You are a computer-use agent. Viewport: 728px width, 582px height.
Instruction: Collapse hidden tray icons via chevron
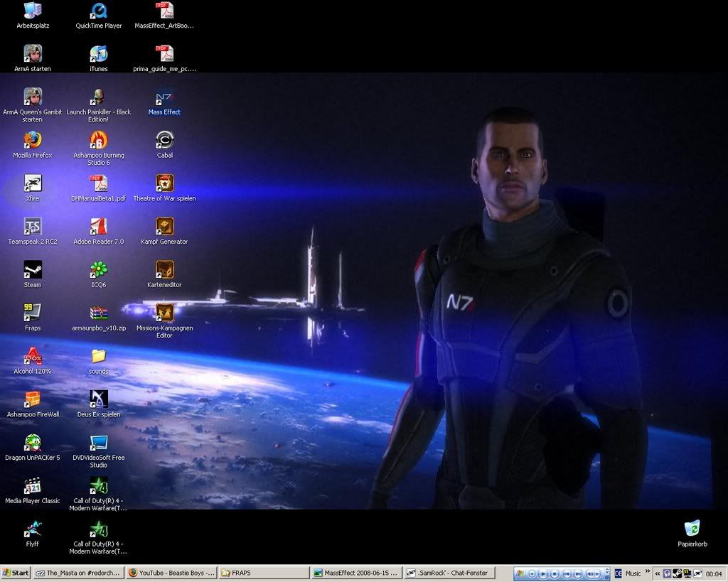pyautogui.click(x=658, y=573)
